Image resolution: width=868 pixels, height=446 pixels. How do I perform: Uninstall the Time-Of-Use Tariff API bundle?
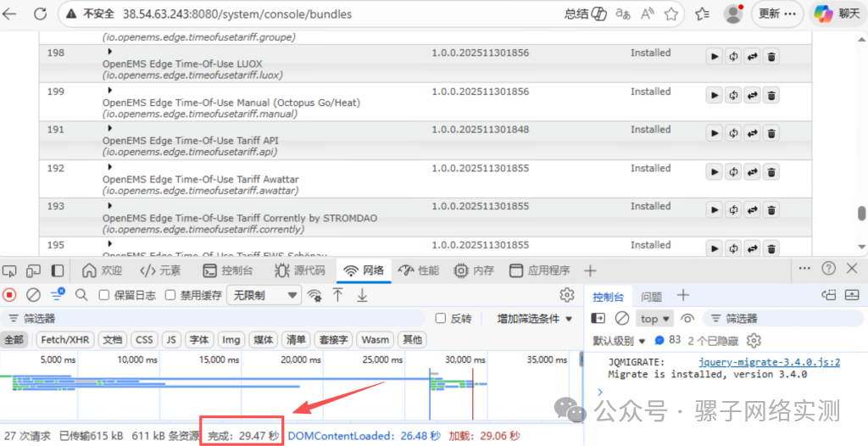(771, 133)
